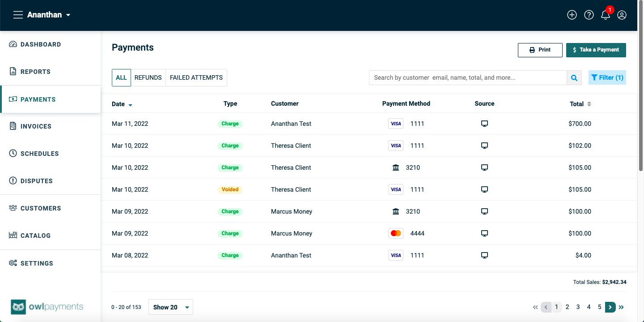Open the Show 20 page-size dropdown
This screenshot has width=644, height=322.
pos(171,307)
